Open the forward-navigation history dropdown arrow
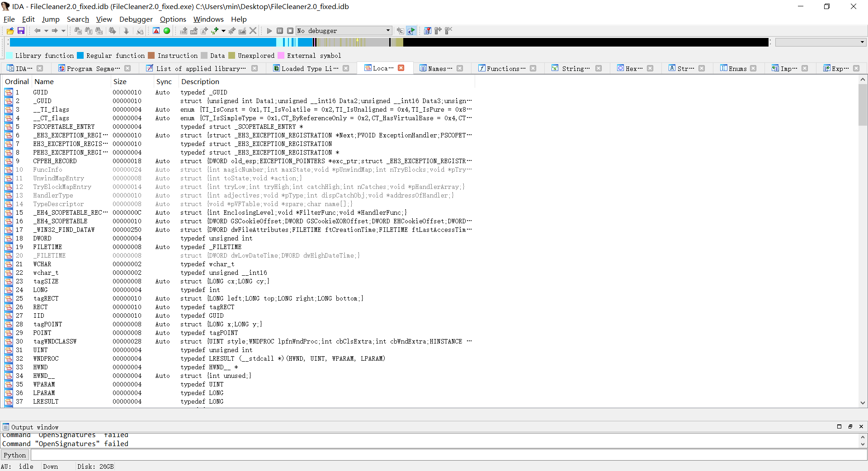The image size is (868, 471). 63,31
